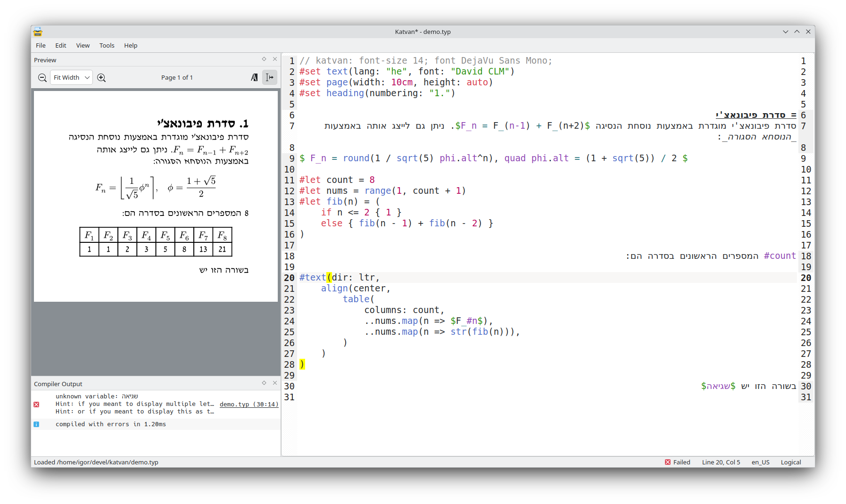Click left gutter line number 9
Image resolution: width=846 pixels, height=504 pixels.
pyautogui.click(x=292, y=158)
